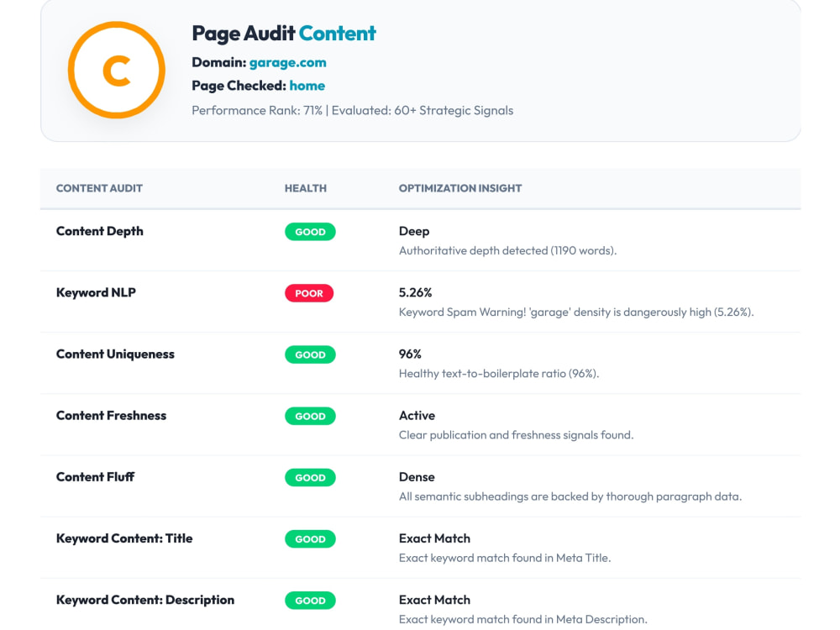Click the CONTENT AUDIT column header
Viewport: 840px width, 630px height.
(99, 188)
